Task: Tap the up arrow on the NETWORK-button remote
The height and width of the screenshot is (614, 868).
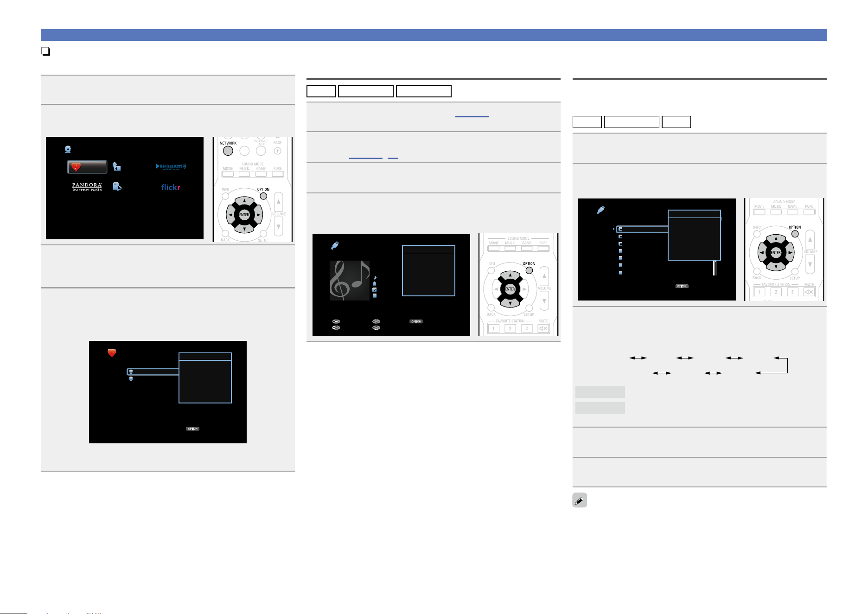Action: (x=244, y=202)
